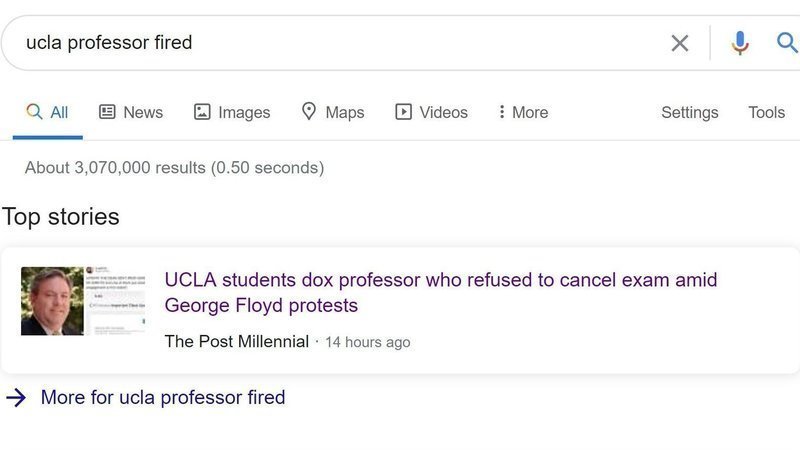The height and width of the screenshot is (450, 800).
Task: Switch to the News tab
Action: (143, 112)
